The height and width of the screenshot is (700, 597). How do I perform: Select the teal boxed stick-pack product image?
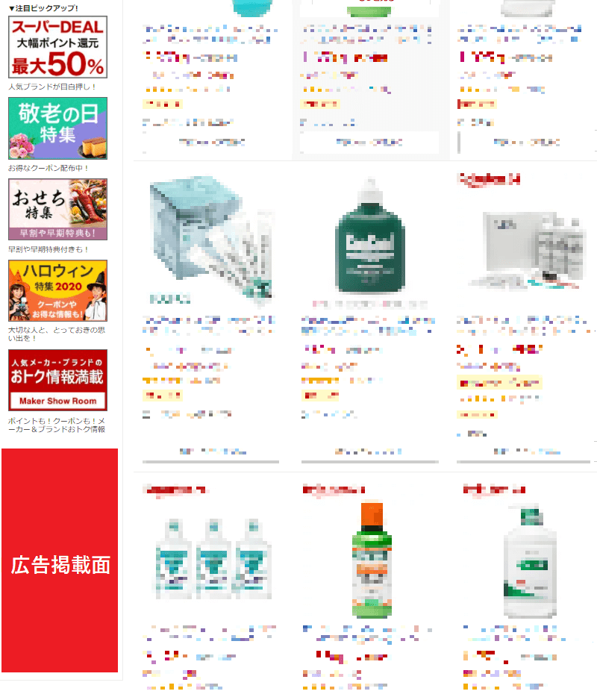[x=210, y=240]
